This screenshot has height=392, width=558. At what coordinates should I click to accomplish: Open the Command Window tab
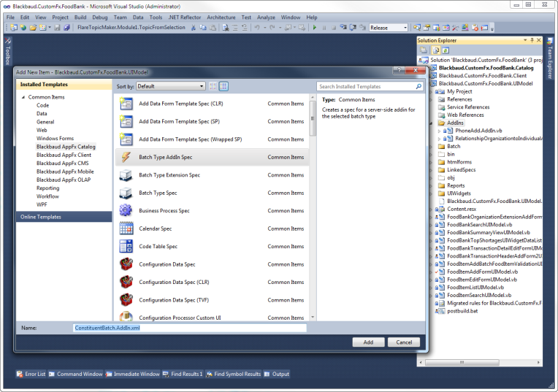[76, 374]
